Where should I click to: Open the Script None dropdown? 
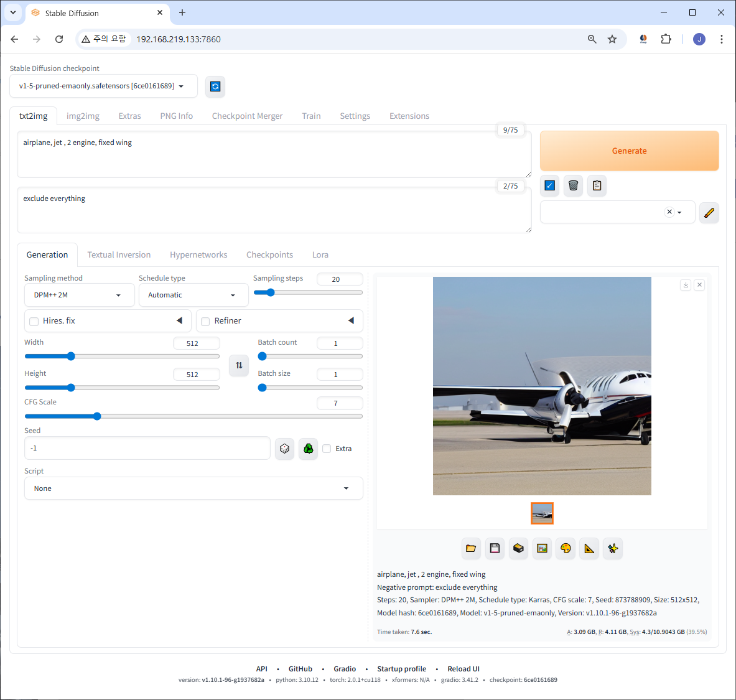point(193,488)
